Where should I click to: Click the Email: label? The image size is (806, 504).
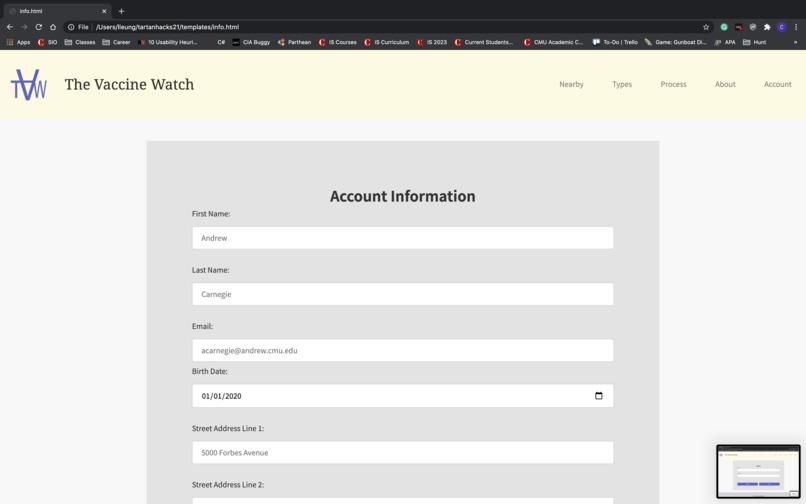(202, 326)
